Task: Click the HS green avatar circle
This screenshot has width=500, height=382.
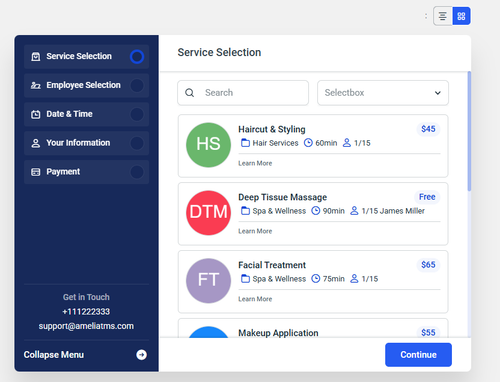Action: [208, 145]
